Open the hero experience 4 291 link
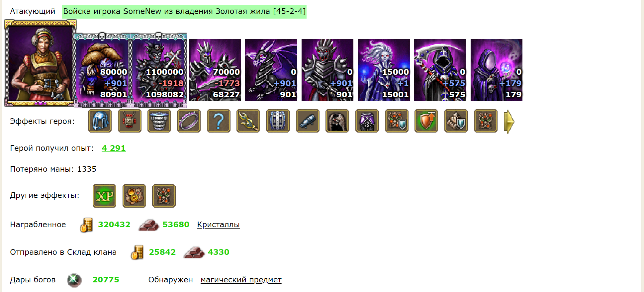 pyautogui.click(x=114, y=148)
